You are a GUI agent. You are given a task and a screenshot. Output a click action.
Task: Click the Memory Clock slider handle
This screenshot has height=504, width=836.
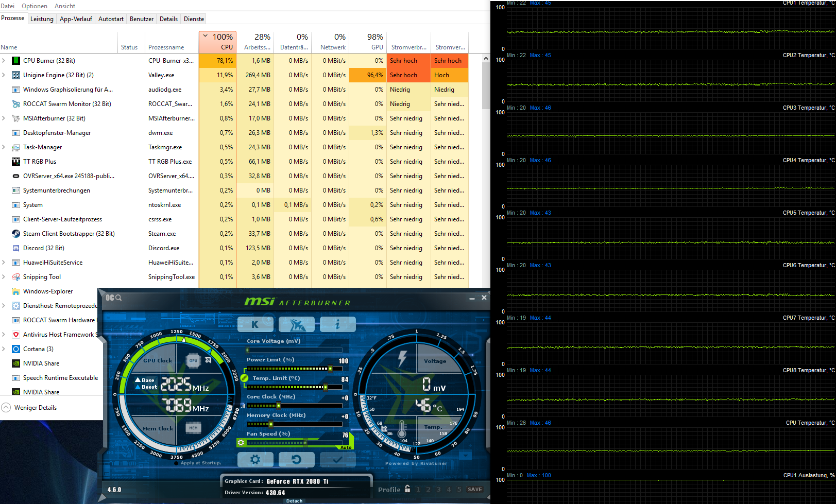pyautogui.click(x=271, y=424)
